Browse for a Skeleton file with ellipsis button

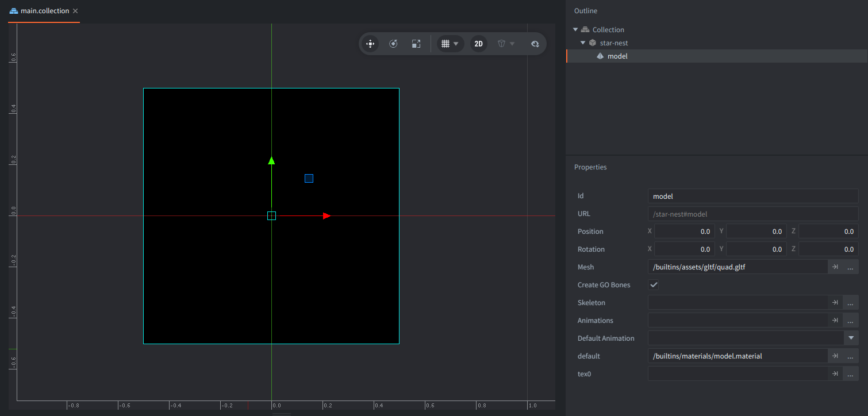(851, 303)
